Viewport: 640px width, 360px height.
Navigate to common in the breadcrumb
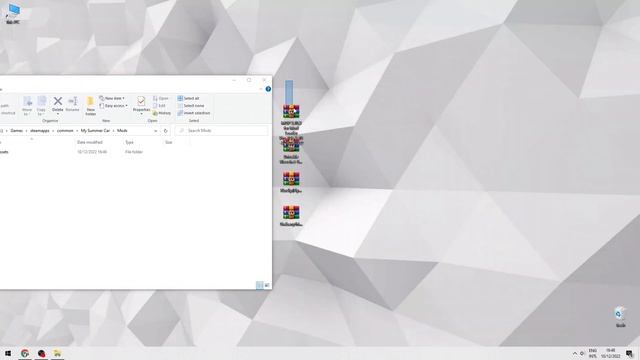click(65, 131)
